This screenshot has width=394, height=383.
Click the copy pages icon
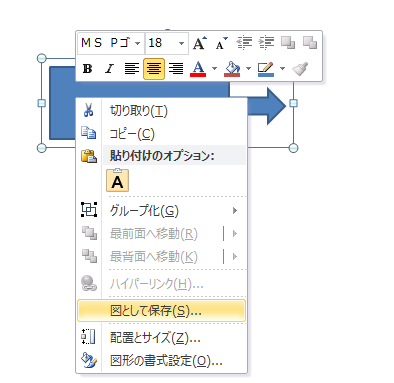[89, 133]
